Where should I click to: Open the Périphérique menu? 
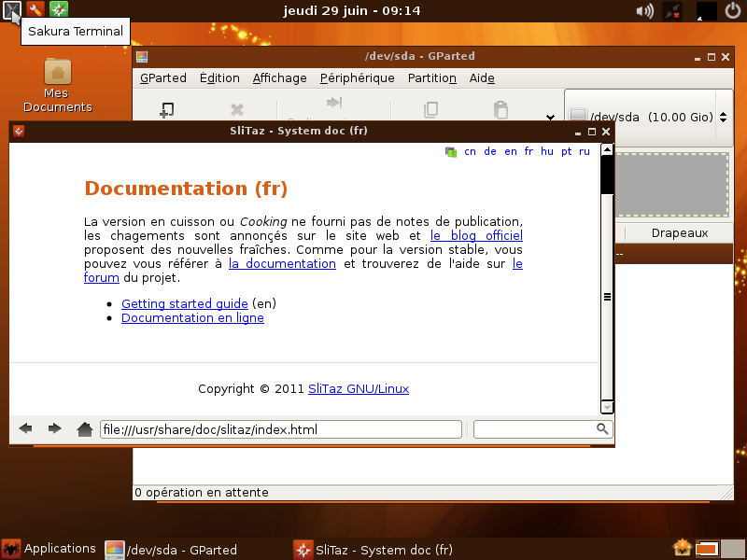point(358,78)
